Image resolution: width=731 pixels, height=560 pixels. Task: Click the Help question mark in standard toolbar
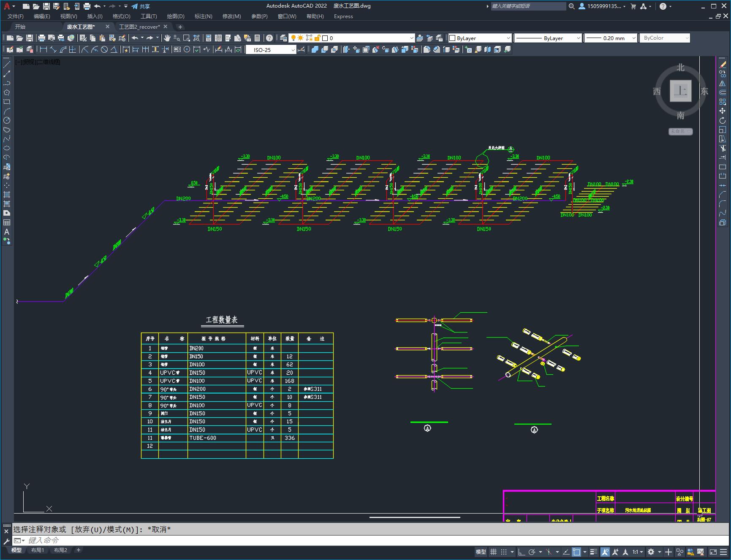pos(269,38)
